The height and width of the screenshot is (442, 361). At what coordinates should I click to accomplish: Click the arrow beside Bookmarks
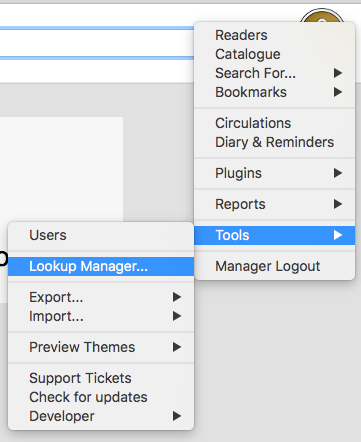click(338, 92)
